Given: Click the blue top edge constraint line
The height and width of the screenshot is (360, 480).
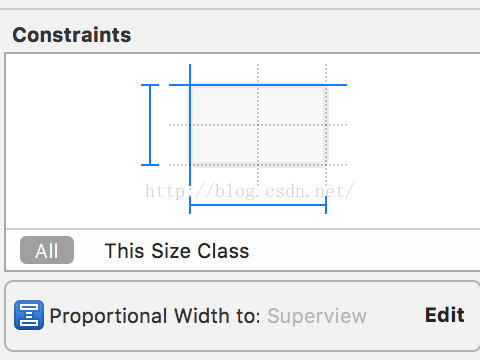Looking at the screenshot, I should click(x=258, y=85).
